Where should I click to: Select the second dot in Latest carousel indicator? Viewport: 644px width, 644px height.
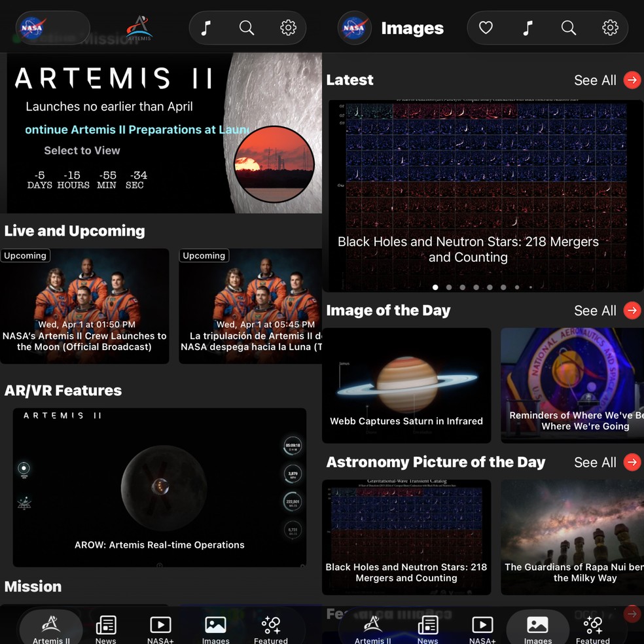[x=449, y=287]
